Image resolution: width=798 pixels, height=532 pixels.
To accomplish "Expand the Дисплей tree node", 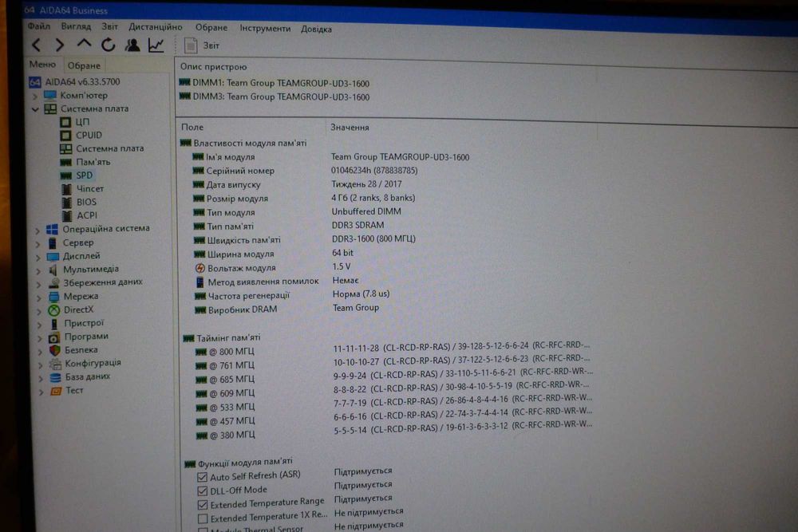I will [x=38, y=257].
